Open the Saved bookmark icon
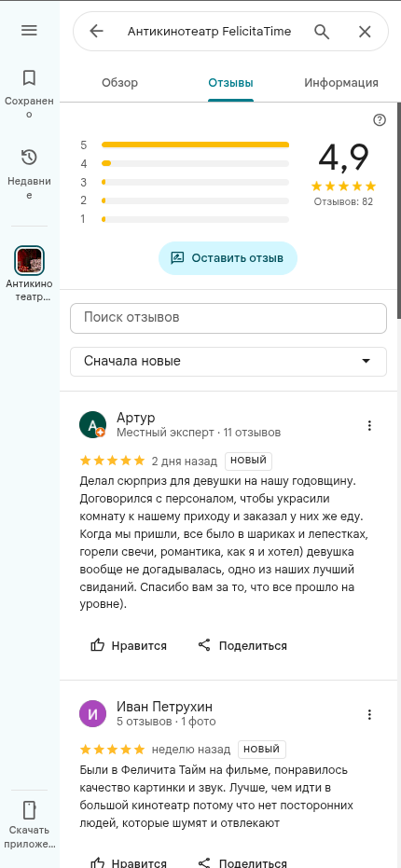The image size is (401, 868). click(x=29, y=78)
